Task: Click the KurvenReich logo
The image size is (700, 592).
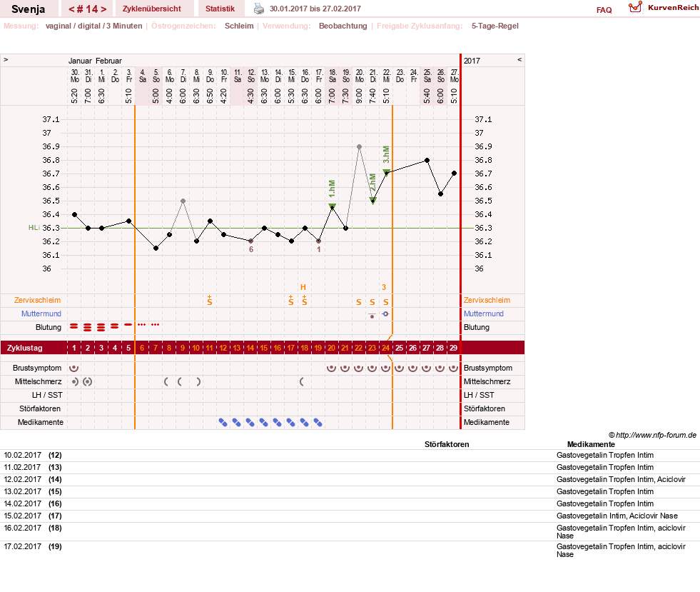Action: coord(664,8)
